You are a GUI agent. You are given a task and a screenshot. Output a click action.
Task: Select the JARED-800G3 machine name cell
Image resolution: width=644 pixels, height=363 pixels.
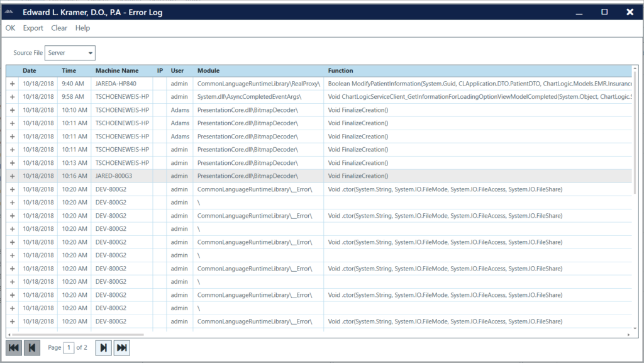(x=122, y=176)
